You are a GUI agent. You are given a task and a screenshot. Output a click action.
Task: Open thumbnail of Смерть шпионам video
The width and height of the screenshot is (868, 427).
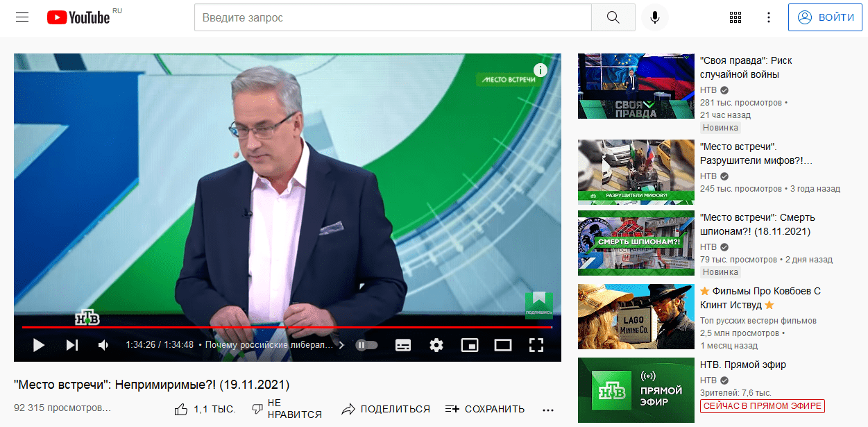pos(636,243)
